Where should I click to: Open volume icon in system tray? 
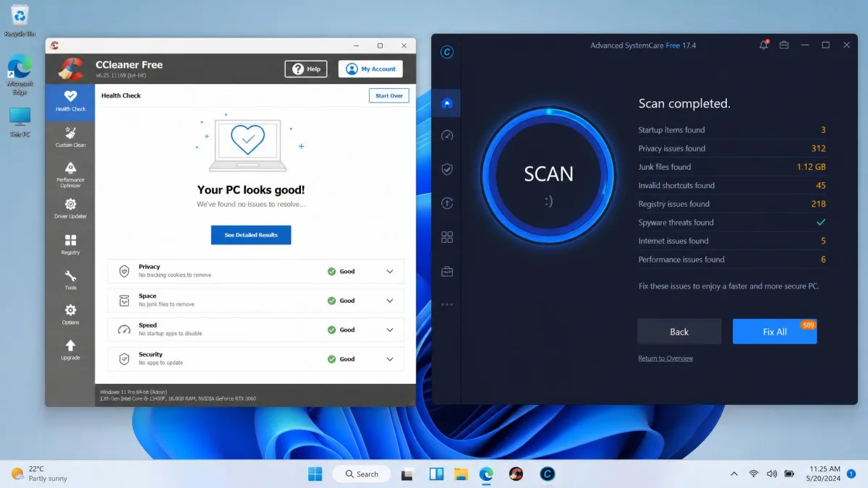coord(771,474)
